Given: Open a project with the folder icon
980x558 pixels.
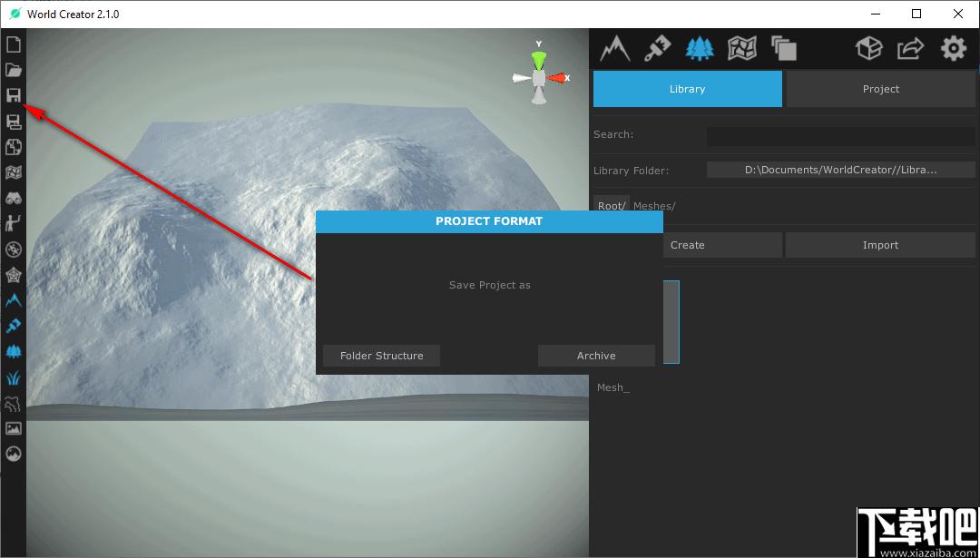Looking at the screenshot, I should (13, 69).
